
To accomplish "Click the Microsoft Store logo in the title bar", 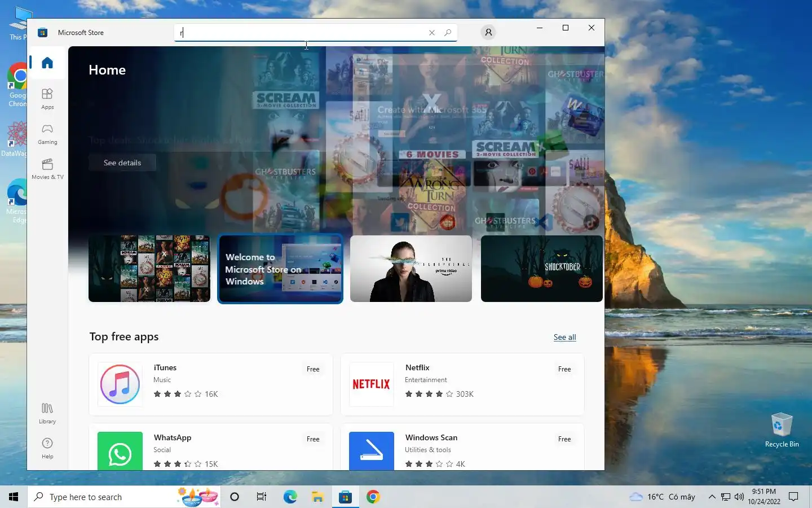I will (42, 33).
